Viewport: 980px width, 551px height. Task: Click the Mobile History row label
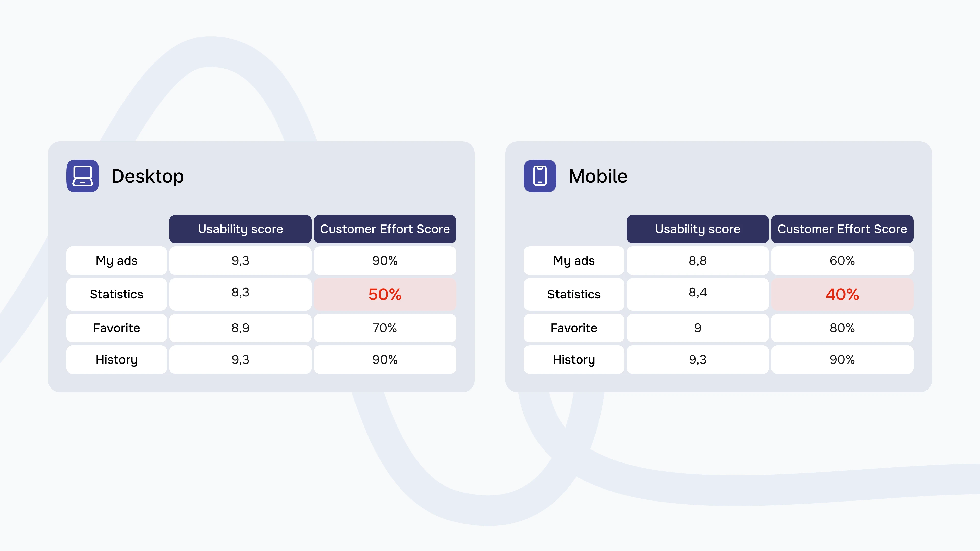coord(574,360)
